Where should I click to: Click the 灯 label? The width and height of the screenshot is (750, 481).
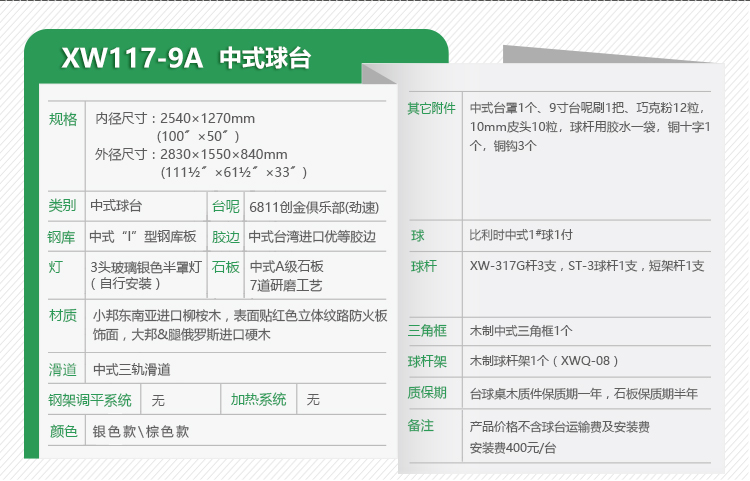(x=55, y=267)
